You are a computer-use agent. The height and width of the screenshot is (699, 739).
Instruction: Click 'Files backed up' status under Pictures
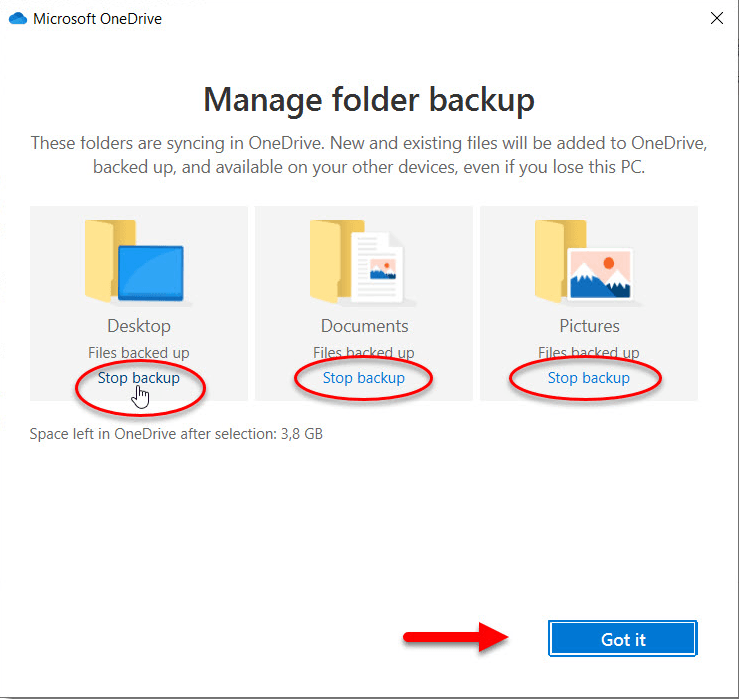(x=589, y=353)
